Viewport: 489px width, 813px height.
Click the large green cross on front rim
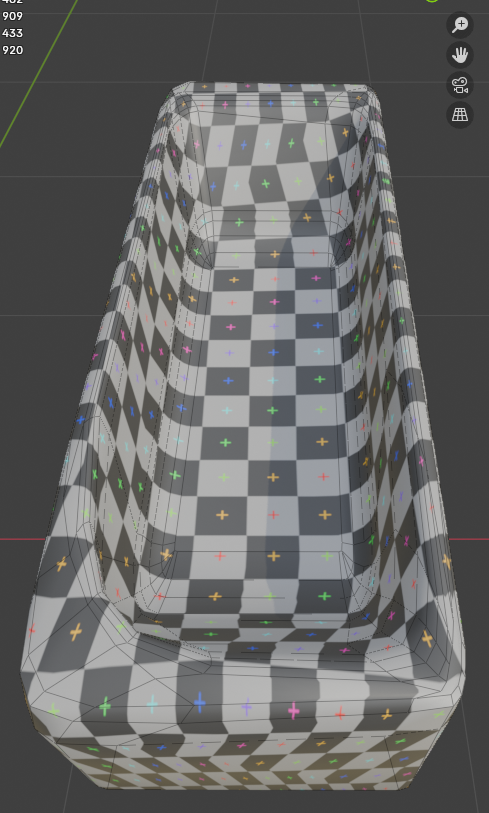pos(105,706)
